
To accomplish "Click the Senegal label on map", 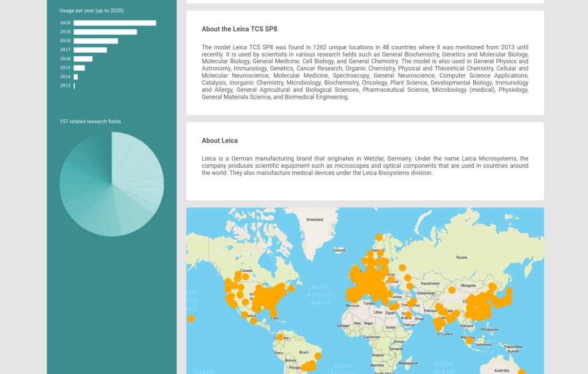I will coord(343,326).
